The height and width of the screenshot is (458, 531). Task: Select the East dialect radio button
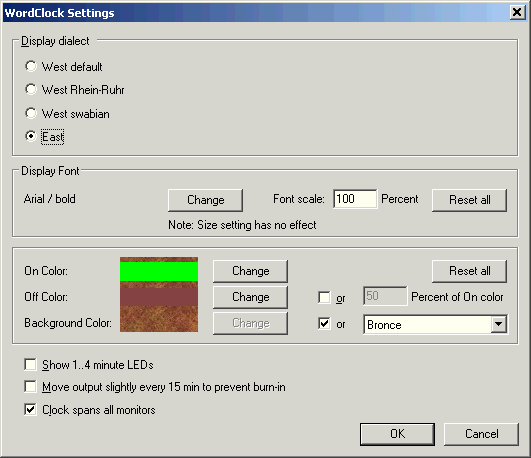30,137
